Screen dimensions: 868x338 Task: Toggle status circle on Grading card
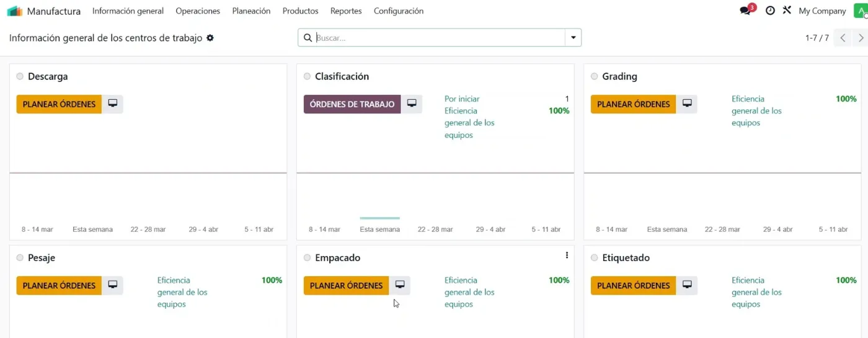594,76
